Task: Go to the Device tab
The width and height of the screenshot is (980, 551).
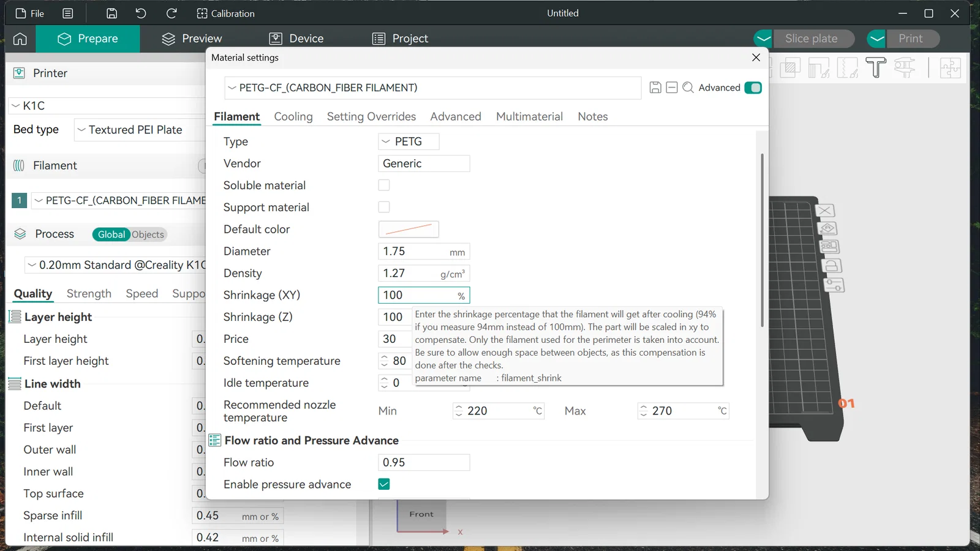Action: click(296, 39)
